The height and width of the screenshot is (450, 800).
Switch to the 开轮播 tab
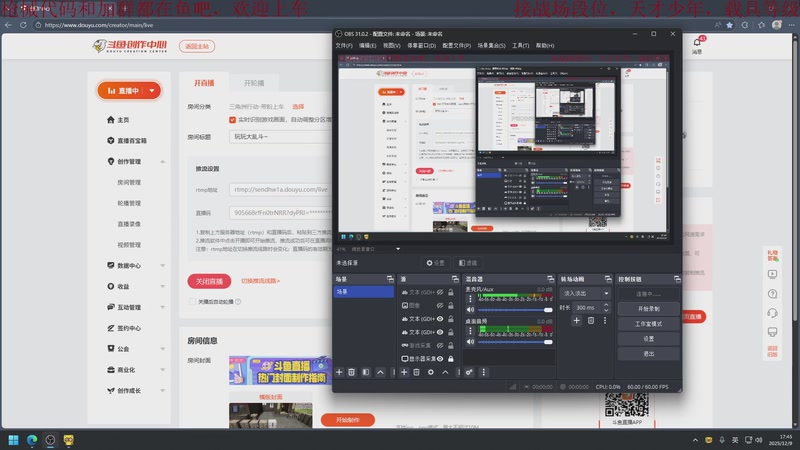click(x=254, y=83)
